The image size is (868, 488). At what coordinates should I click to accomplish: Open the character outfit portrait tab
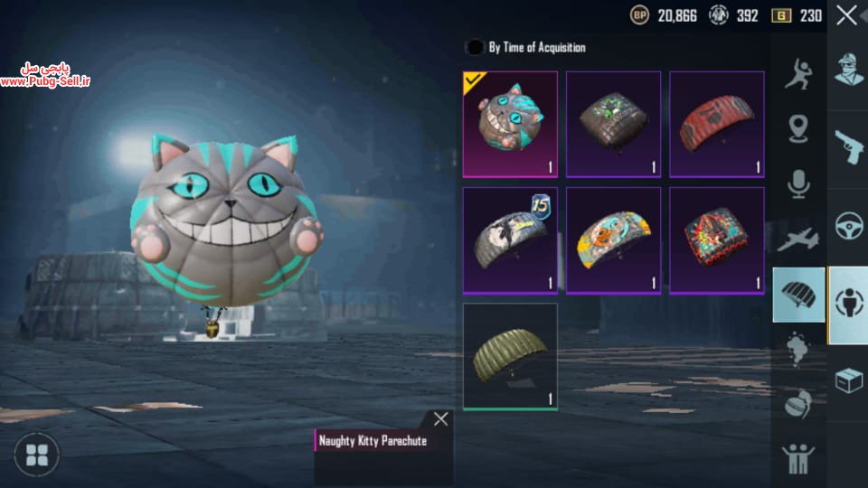pyautogui.click(x=849, y=70)
